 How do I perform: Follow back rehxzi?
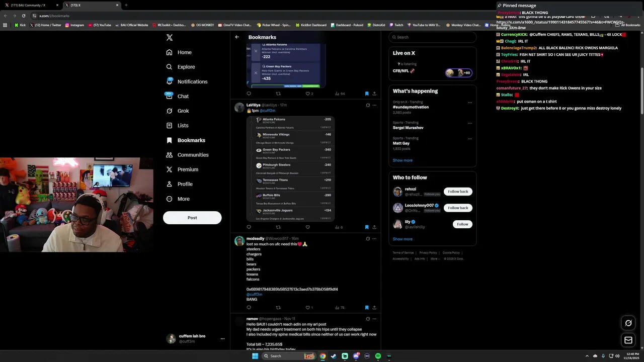[458, 192]
